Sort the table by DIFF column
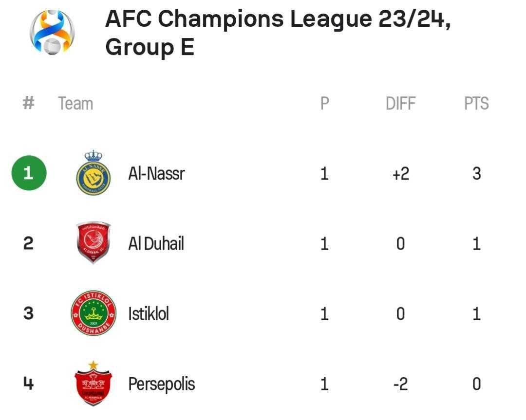Viewport: 526px width, 420px height. [400, 103]
